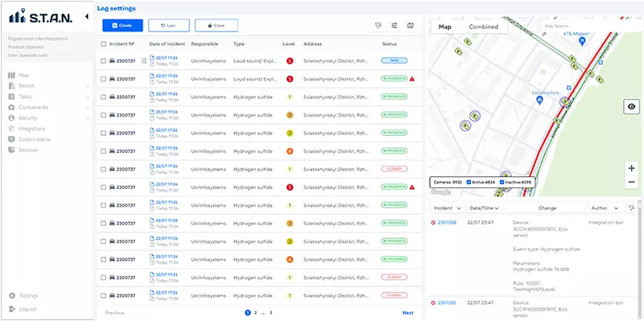Toggle the map panel icon in toolbar
The image size is (644, 321).
click(411, 26)
